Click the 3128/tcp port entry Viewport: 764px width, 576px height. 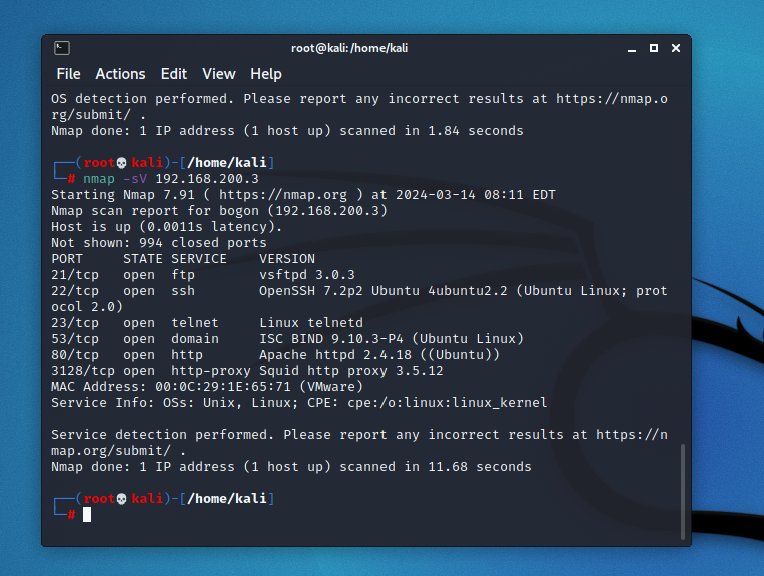[83, 371]
